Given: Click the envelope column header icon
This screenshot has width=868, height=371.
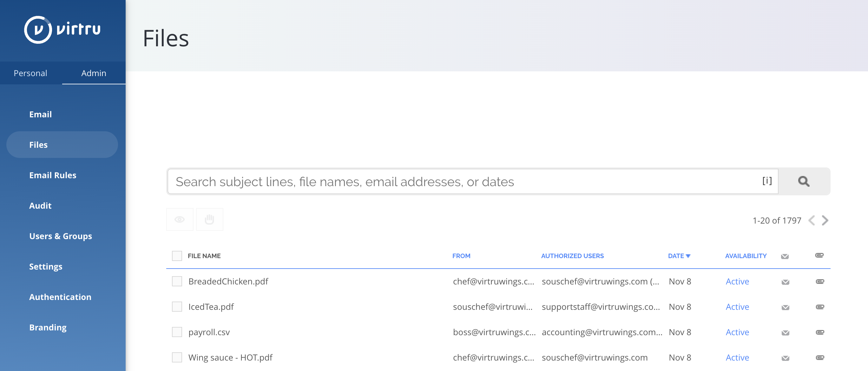Looking at the screenshot, I should point(785,256).
